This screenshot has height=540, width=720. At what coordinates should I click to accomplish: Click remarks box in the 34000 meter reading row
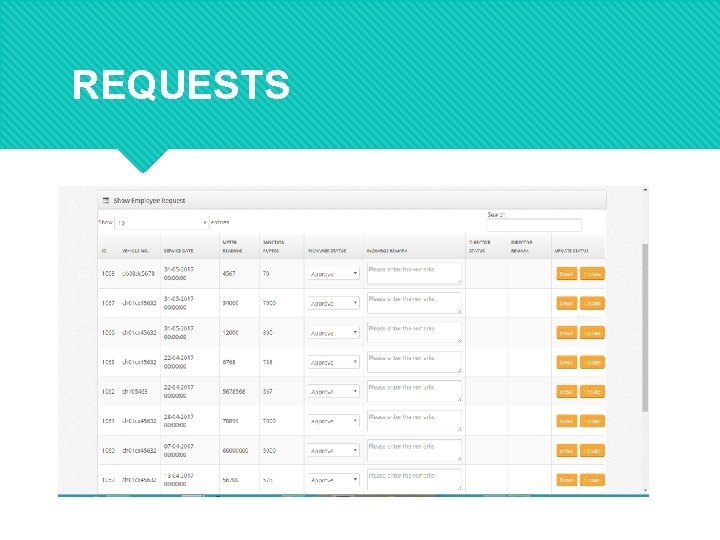point(414,303)
